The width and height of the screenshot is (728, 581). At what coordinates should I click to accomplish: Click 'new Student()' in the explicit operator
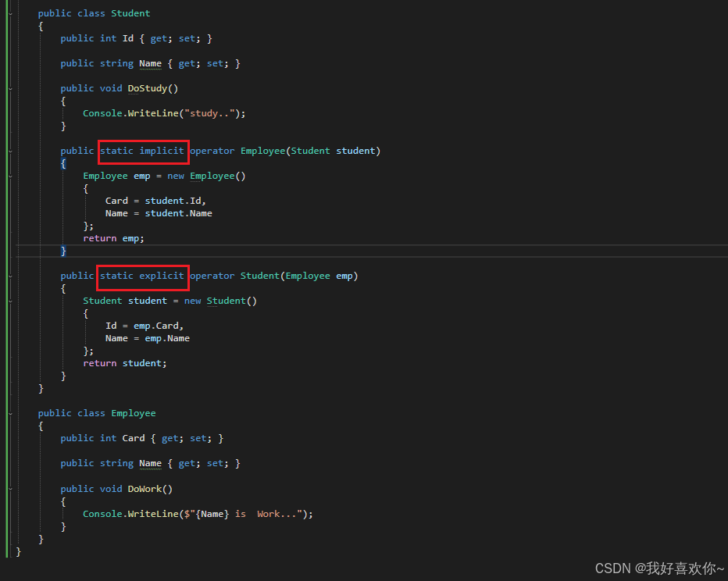pyautogui.click(x=220, y=301)
